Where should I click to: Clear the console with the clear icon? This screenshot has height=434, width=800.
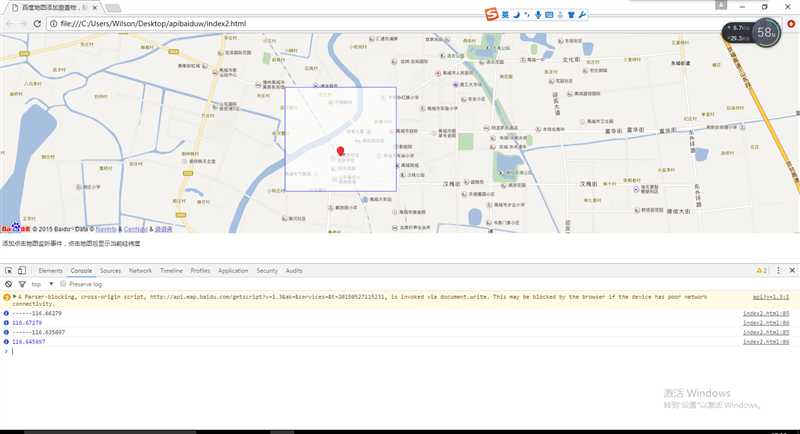pyautogui.click(x=8, y=284)
